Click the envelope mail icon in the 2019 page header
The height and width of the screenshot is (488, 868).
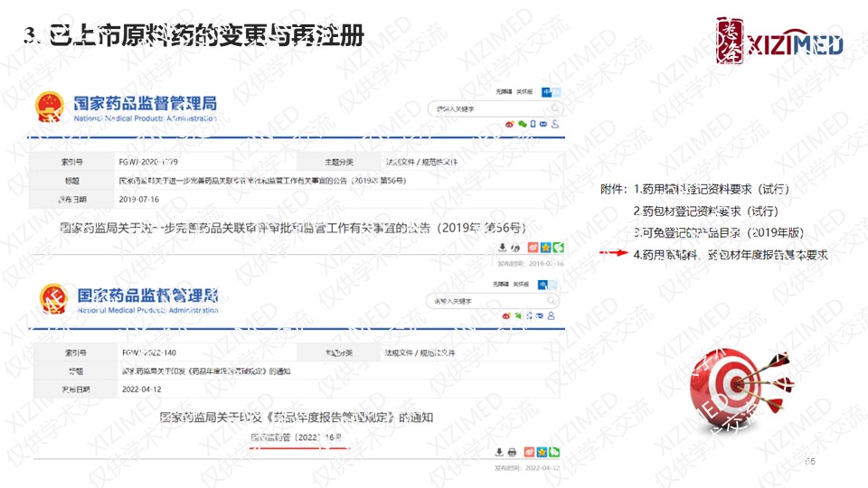coord(543,124)
